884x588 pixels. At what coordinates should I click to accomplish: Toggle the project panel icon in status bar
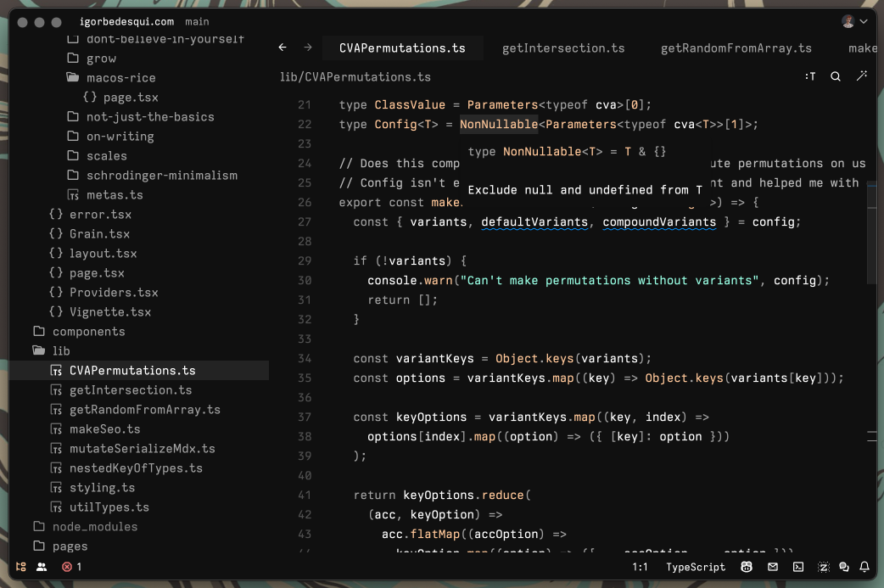pyautogui.click(x=21, y=567)
